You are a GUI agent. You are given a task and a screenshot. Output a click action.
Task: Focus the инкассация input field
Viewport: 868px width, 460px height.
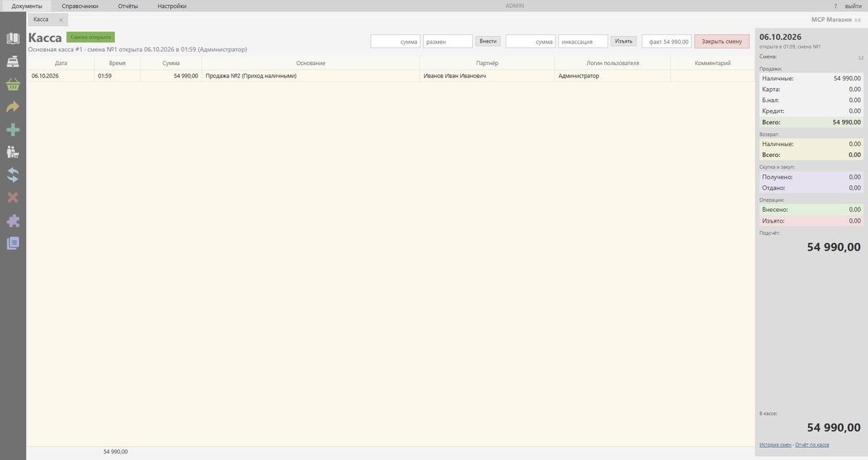(x=583, y=41)
